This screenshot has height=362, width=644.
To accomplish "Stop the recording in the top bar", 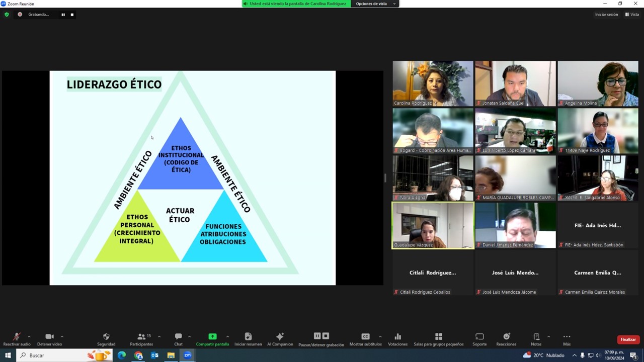I will pos(72,15).
